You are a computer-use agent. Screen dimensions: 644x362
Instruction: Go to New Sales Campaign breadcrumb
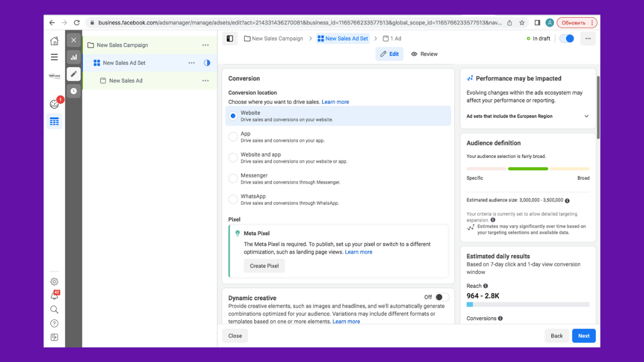(274, 38)
